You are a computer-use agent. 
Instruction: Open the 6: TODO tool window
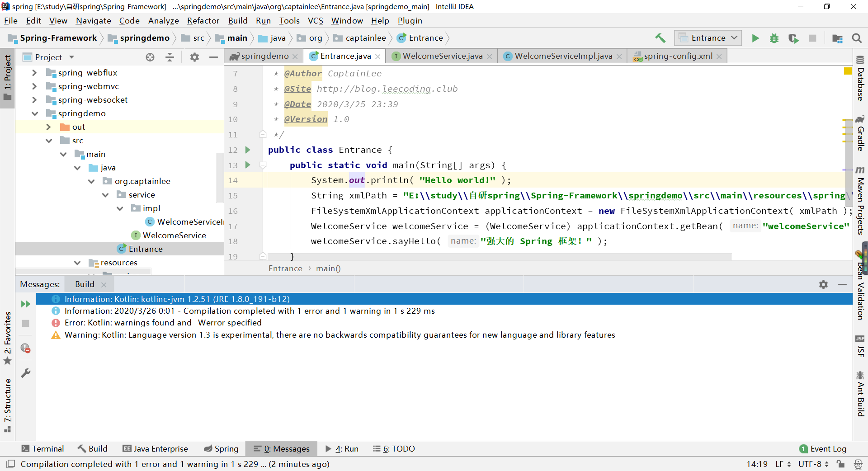click(394, 448)
